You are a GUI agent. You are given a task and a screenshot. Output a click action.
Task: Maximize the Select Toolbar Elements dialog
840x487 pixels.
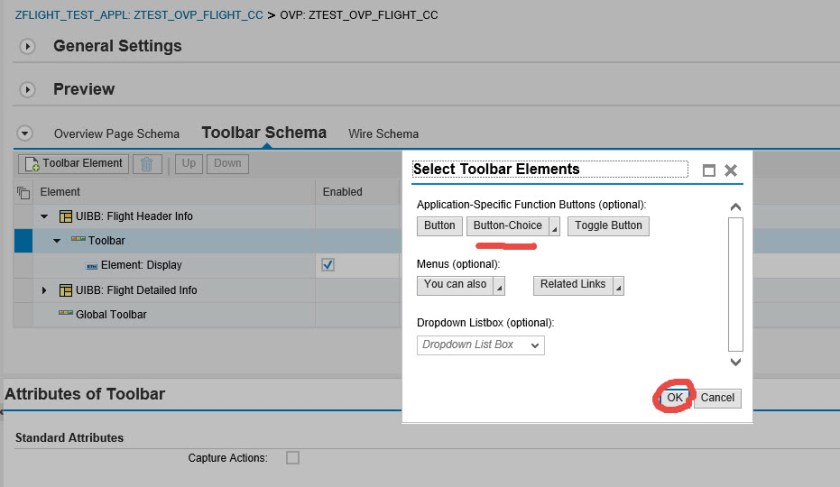[709, 170]
